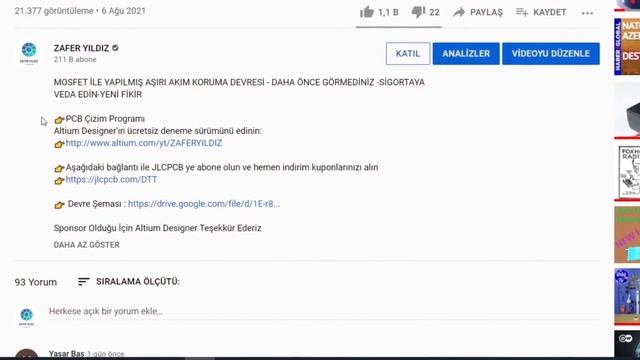640x360 pixels.
Task: Open the jlcpcb.com/DTT link
Action: 111,179
